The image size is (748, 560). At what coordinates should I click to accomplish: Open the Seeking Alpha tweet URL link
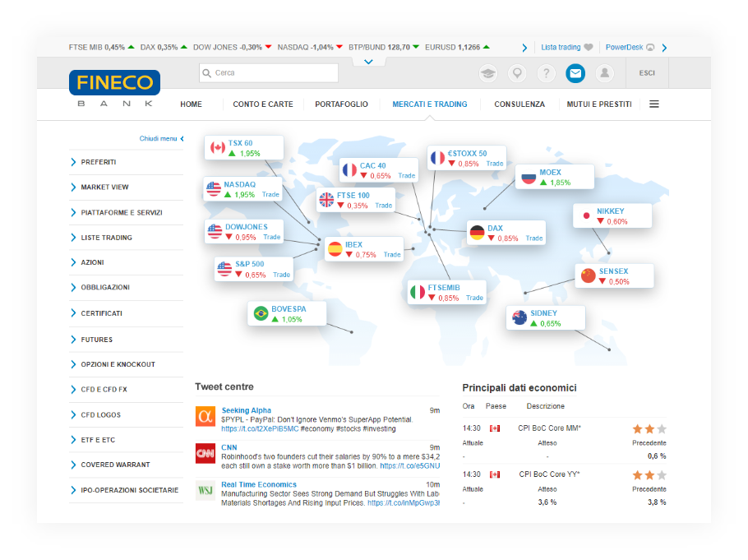[260, 428]
